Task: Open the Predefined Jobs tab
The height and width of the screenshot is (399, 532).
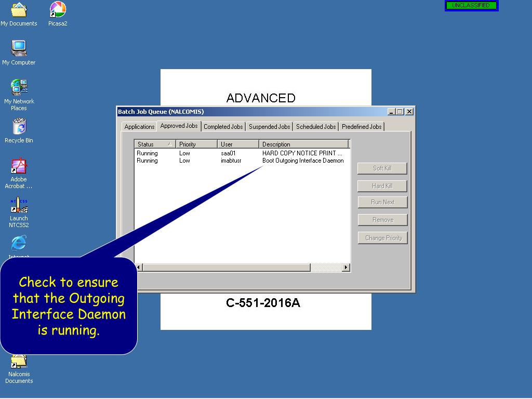Action: click(362, 127)
